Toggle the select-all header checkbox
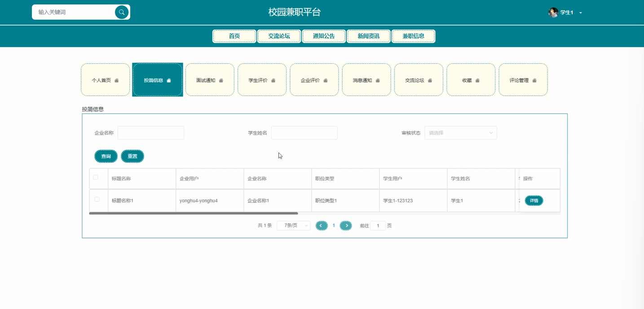The width and height of the screenshot is (644, 309). [x=96, y=178]
